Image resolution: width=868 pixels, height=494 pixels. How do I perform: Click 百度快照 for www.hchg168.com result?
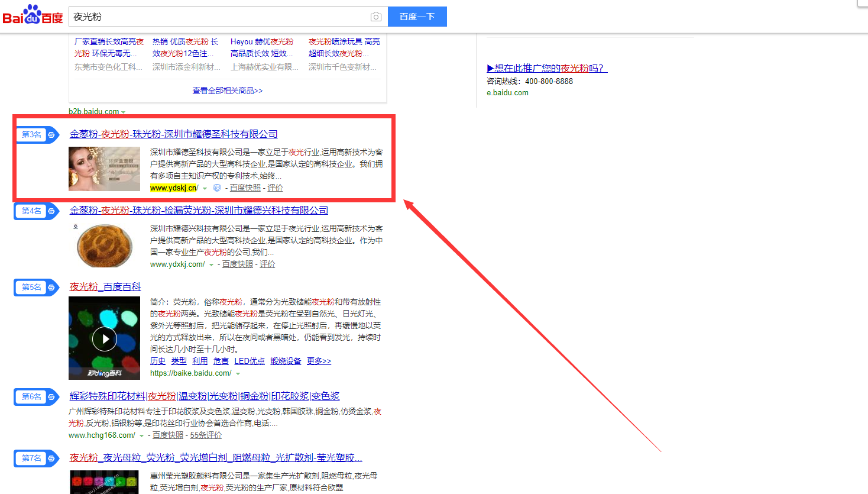click(x=168, y=435)
